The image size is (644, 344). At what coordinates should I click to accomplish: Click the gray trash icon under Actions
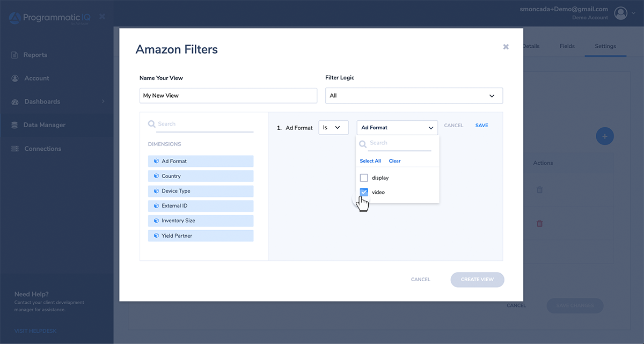click(x=540, y=190)
